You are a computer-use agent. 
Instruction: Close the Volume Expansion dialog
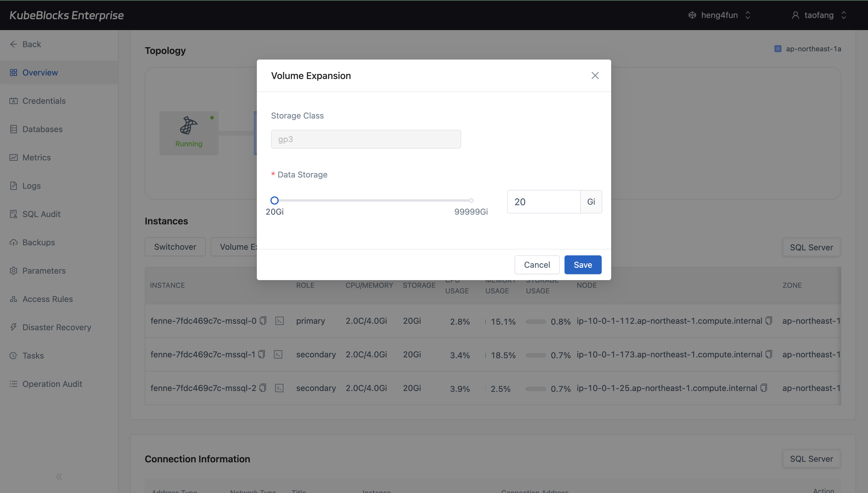tap(595, 75)
